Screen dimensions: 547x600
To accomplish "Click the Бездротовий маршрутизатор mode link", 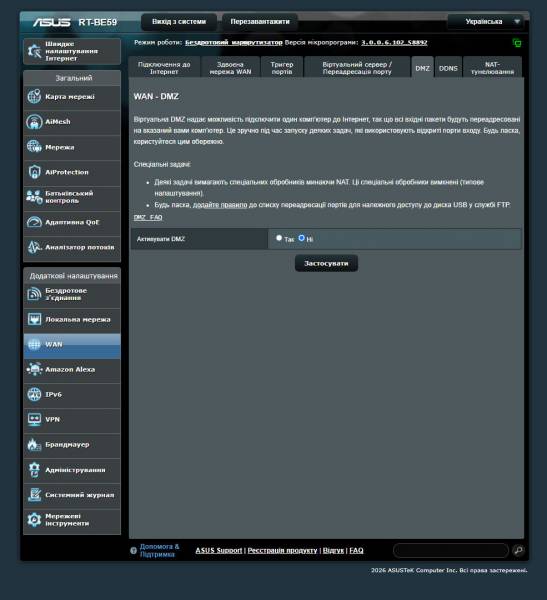I will pyautogui.click(x=233, y=42).
